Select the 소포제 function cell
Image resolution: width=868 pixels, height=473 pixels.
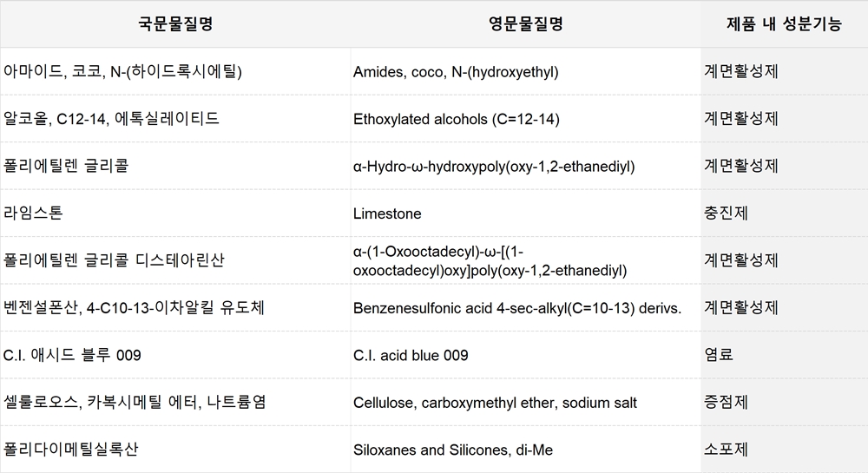click(784, 450)
